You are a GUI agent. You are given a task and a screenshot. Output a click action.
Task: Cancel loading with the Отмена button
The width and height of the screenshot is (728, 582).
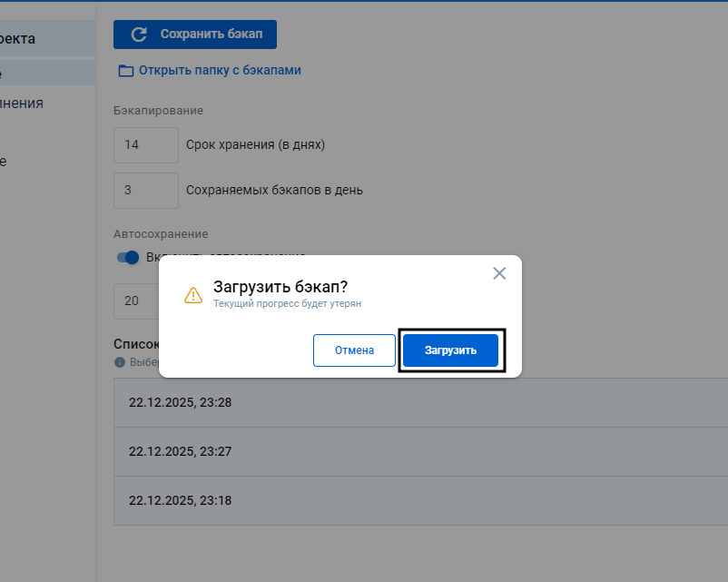point(354,350)
